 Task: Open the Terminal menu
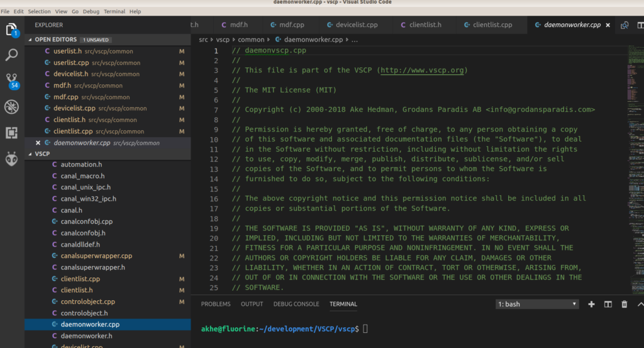pyautogui.click(x=114, y=11)
